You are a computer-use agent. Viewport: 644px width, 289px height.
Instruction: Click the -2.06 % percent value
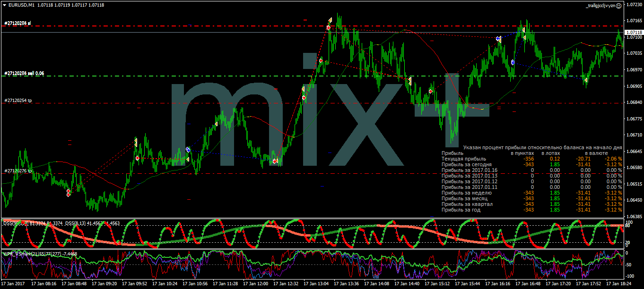[x=614, y=159]
